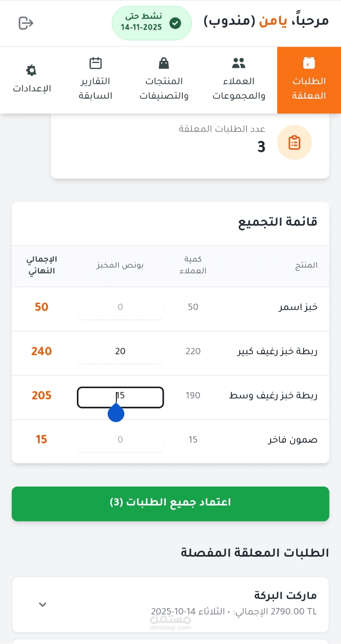341x644 pixels.
Task: Click the clipboard icon beside عدد الطلبات المعلقة
Action: (294, 142)
